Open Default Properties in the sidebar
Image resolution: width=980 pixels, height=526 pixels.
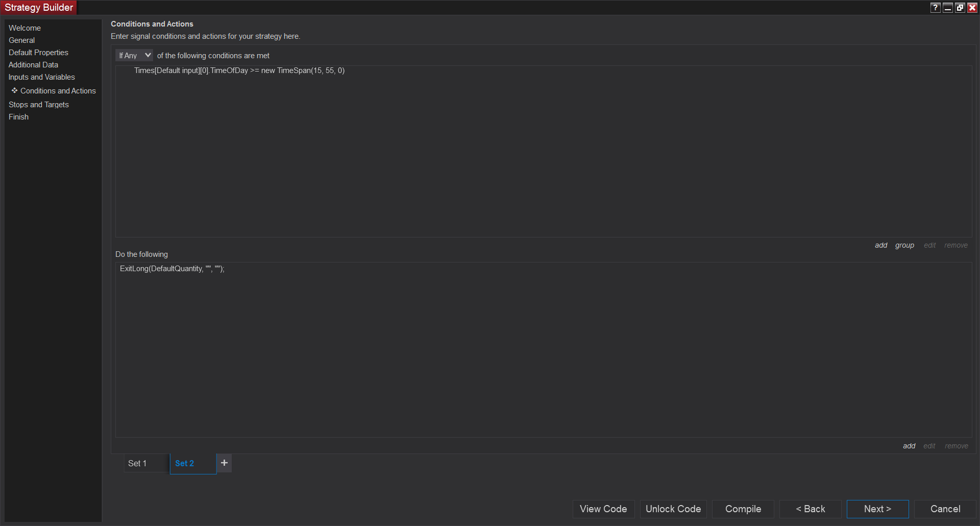38,53
